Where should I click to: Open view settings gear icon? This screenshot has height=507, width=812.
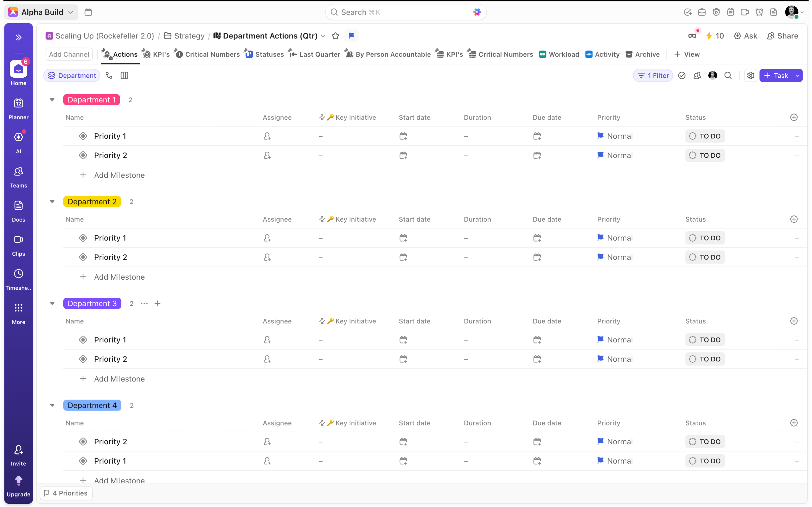[x=750, y=75]
